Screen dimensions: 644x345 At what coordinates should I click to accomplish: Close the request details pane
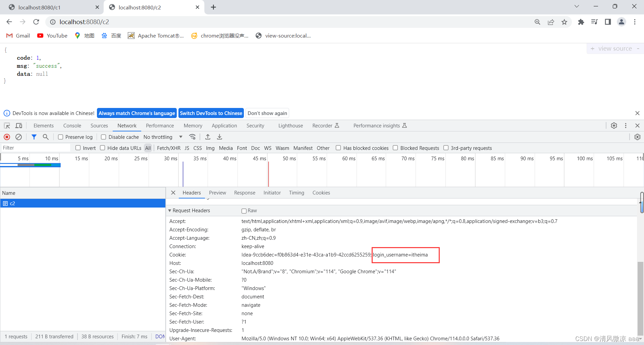click(173, 193)
